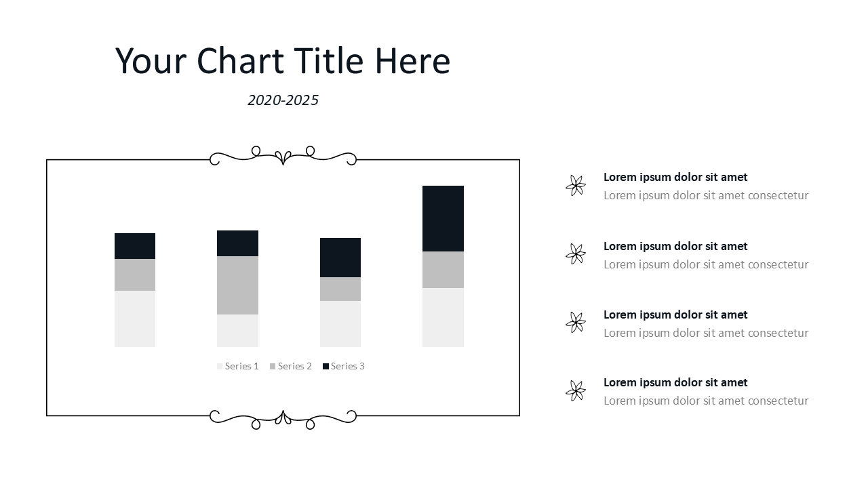868x488 pixels.
Task: Click the "2020-2025" subtitle text
Action: (x=283, y=100)
